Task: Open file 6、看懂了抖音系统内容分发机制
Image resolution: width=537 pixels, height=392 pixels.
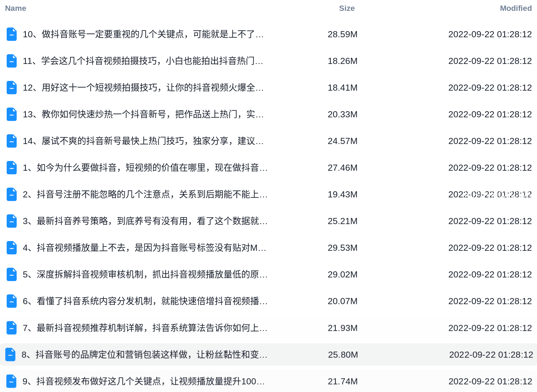Action: 145,301
